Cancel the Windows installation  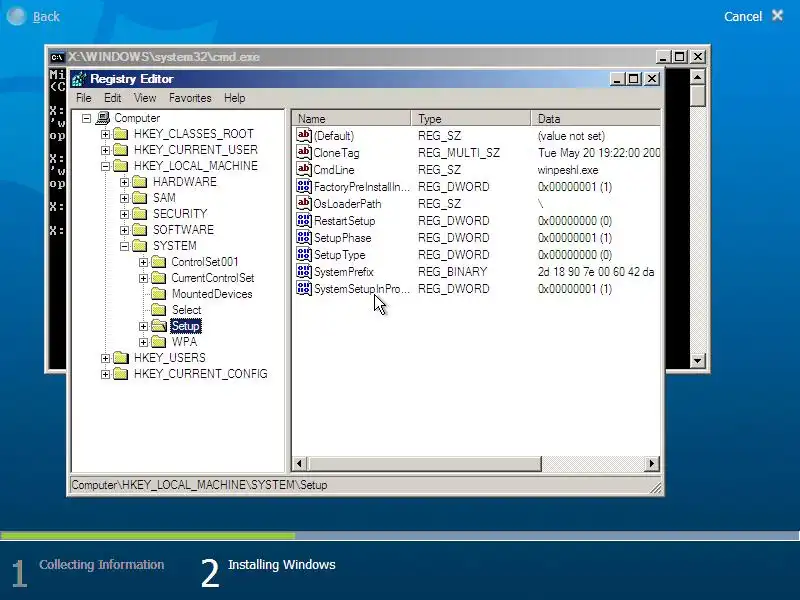coord(753,16)
